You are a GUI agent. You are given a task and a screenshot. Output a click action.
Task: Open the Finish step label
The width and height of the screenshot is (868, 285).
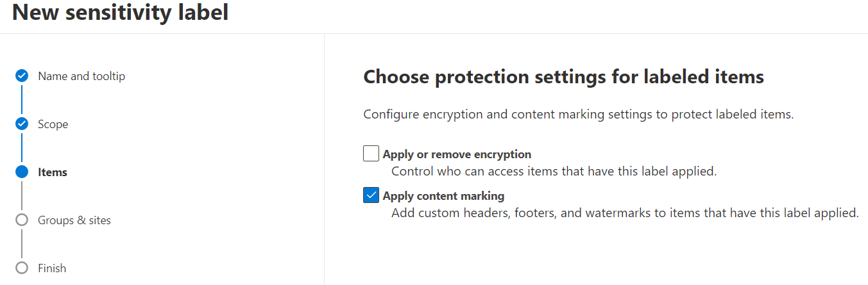pyautogui.click(x=52, y=268)
